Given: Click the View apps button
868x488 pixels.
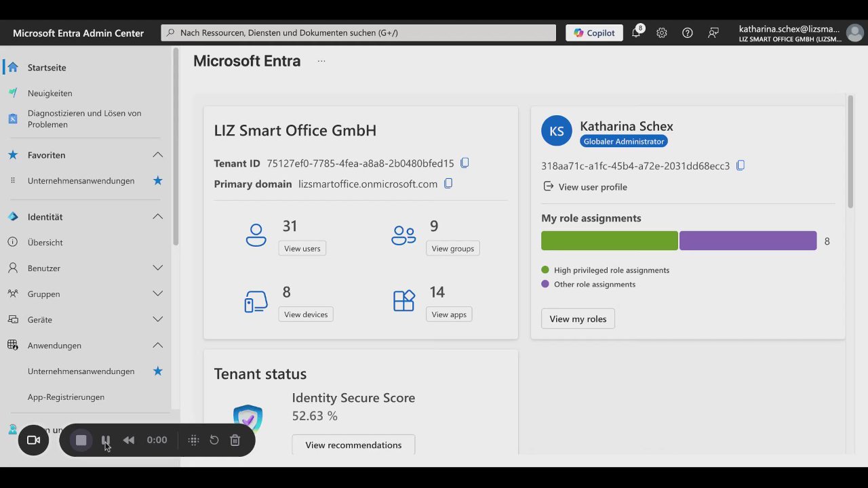Looking at the screenshot, I should tap(449, 314).
